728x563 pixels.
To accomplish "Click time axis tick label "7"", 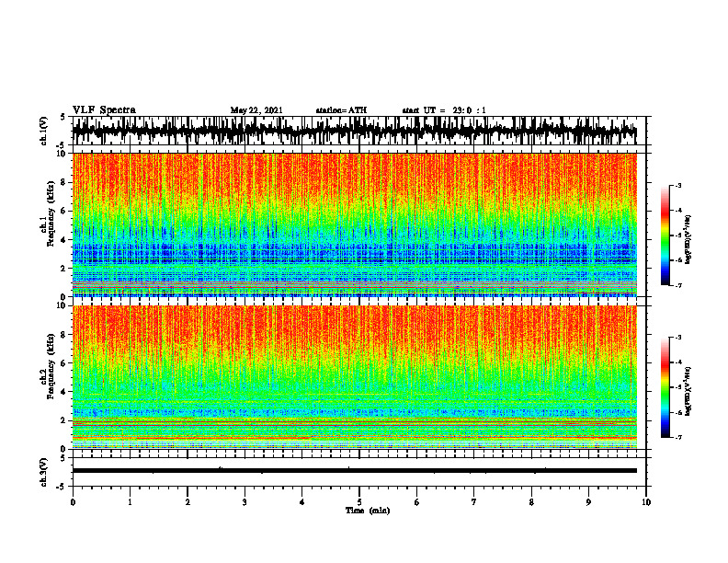I will pyautogui.click(x=474, y=502).
